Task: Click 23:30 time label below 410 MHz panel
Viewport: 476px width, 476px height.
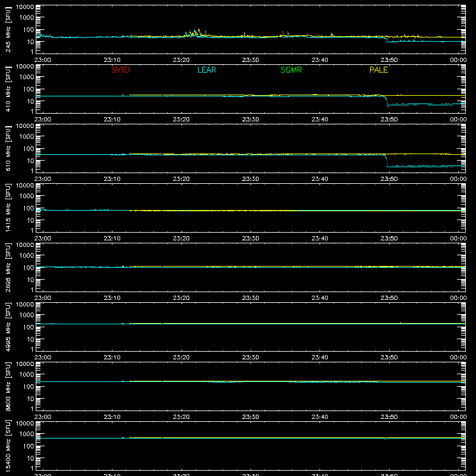Action: tap(250, 120)
